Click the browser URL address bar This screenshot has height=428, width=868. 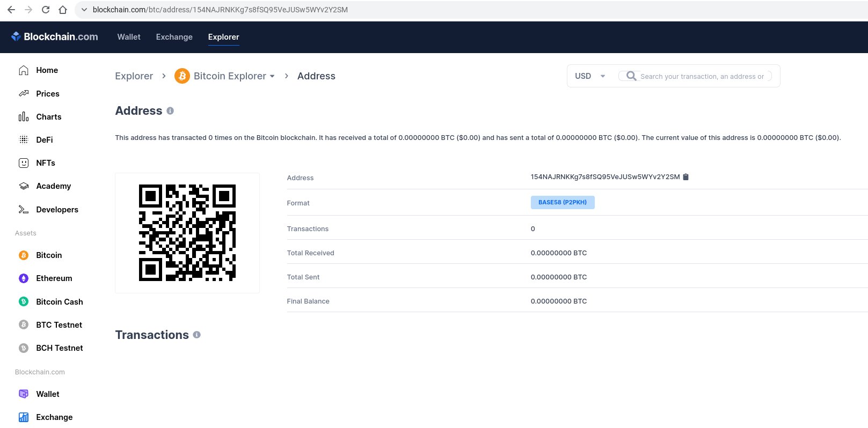[220, 10]
